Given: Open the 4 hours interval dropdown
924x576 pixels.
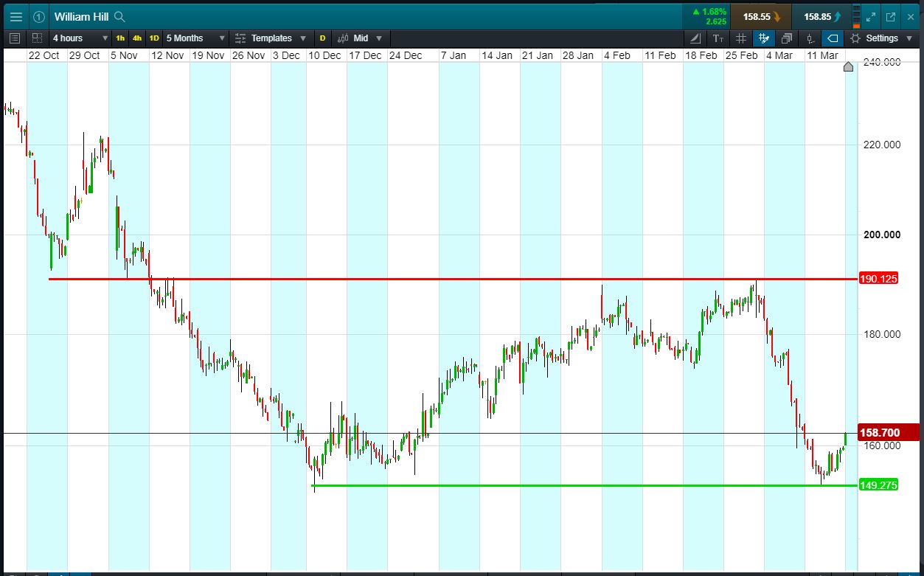Looking at the screenshot, I should coord(79,38).
